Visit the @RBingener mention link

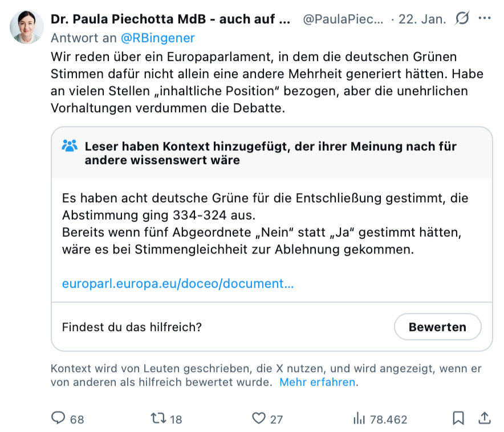(157, 38)
